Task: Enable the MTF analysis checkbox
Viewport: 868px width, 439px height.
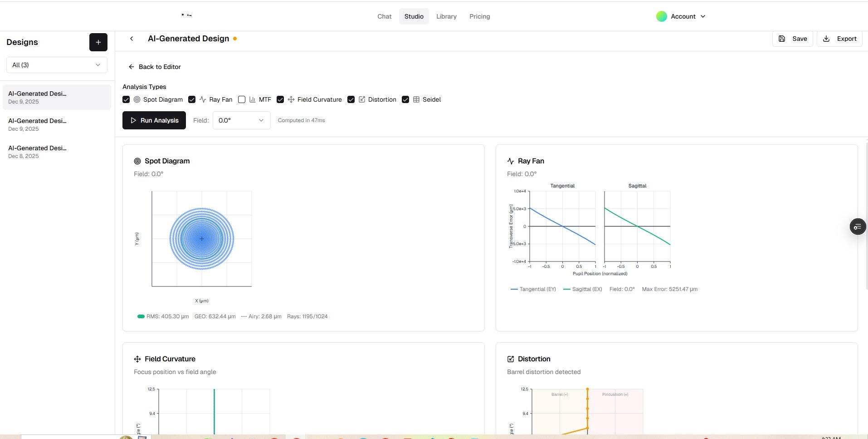Action: pos(242,99)
